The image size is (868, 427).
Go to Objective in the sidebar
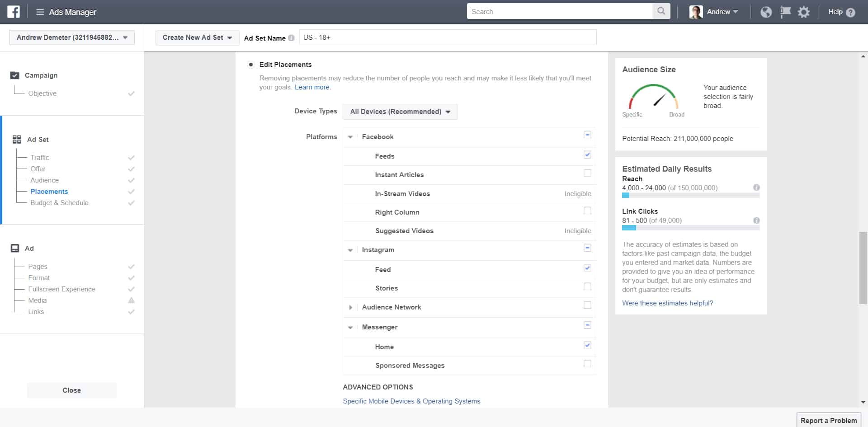point(42,94)
